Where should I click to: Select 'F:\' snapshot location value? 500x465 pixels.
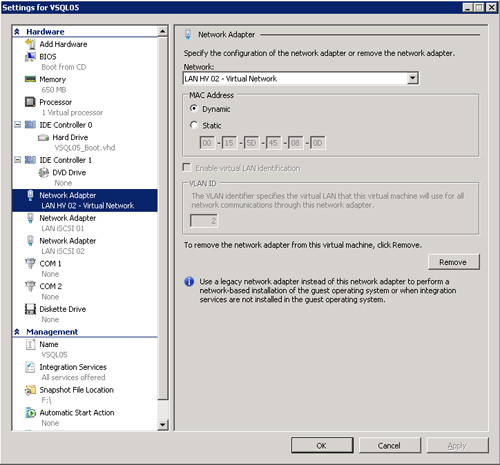pyautogui.click(x=46, y=400)
